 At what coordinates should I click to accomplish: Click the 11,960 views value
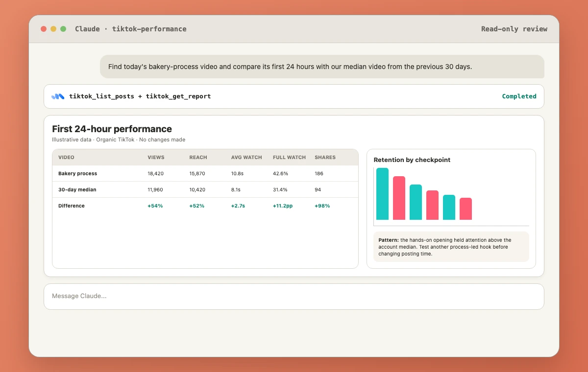coord(155,189)
